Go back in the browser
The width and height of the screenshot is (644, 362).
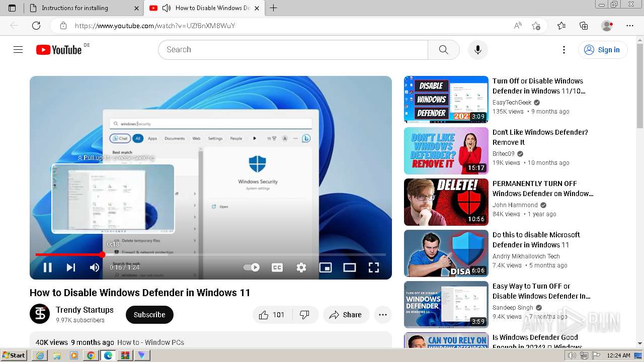coord(14,26)
